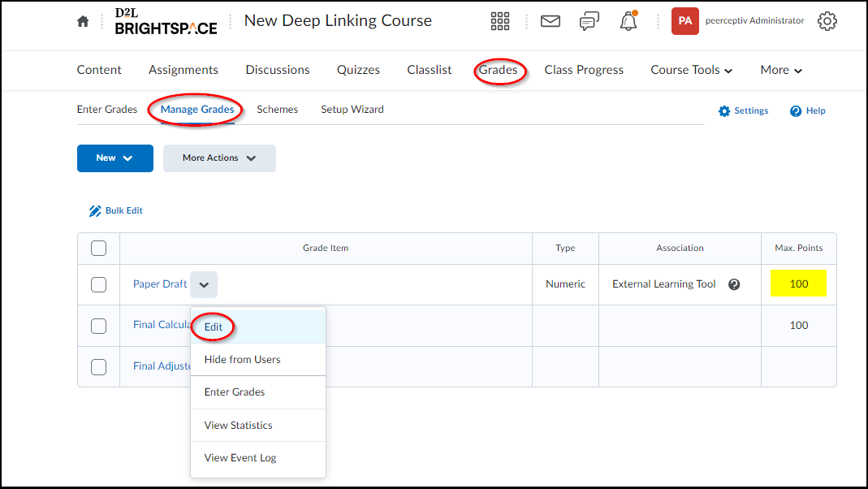Choose Enter Grades in context menu
This screenshot has height=489, width=868.
258,392
